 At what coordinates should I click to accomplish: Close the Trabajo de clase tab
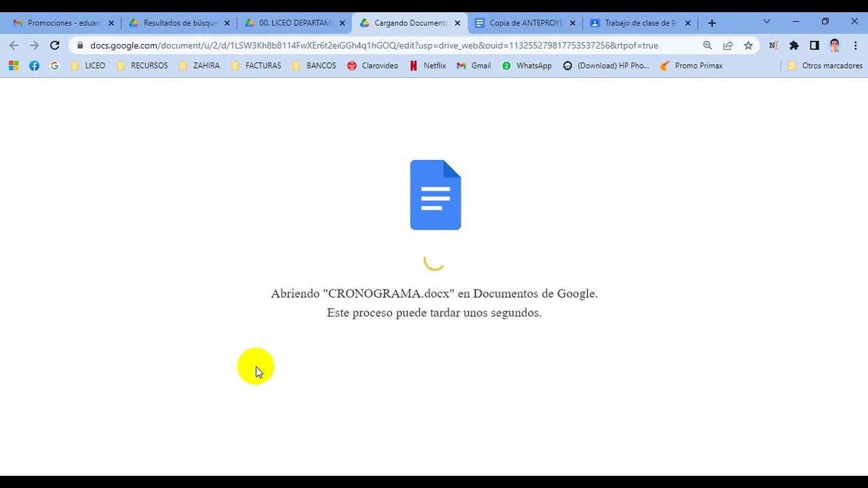click(x=688, y=23)
